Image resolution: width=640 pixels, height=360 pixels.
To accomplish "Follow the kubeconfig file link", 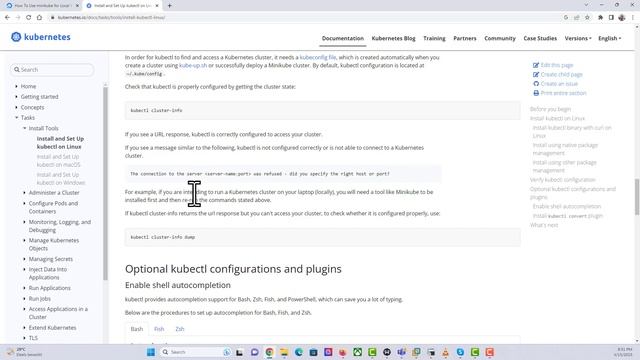I will tap(318, 58).
